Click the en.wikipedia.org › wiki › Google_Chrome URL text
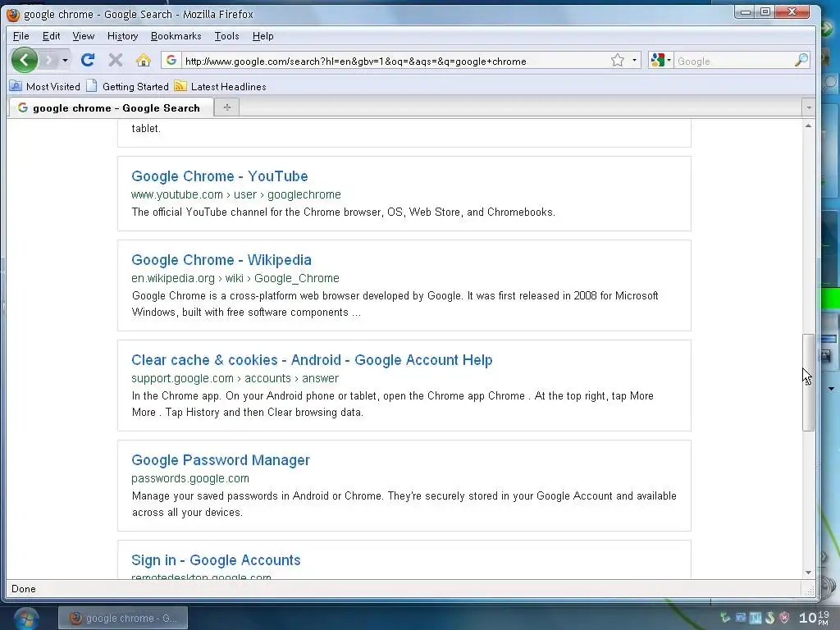The image size is (840, 630). (x=235, y=278)
